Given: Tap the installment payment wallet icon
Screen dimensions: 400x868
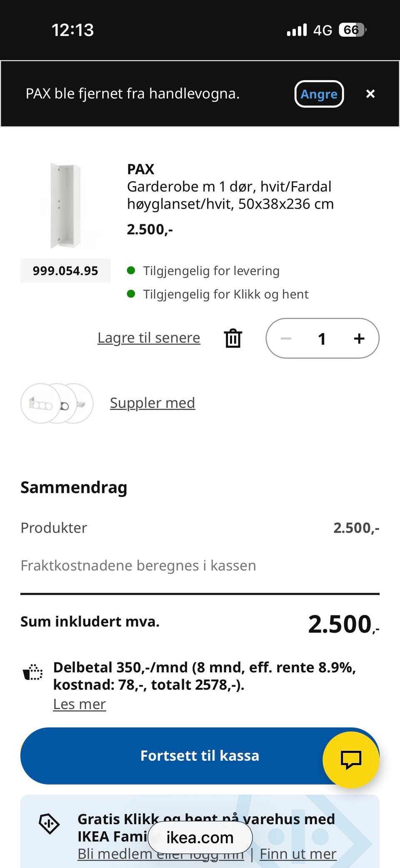Looking at the screenshot, I should click(32, 672).
